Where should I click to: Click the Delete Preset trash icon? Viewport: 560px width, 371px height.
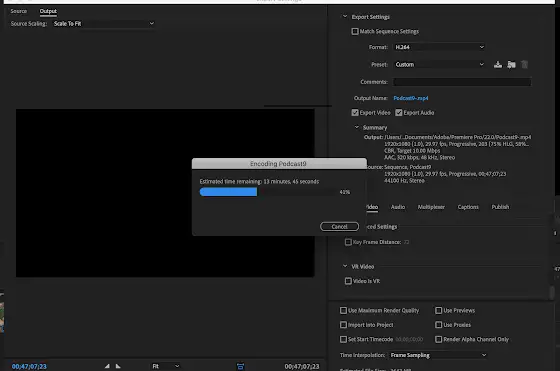click(524, 65)
